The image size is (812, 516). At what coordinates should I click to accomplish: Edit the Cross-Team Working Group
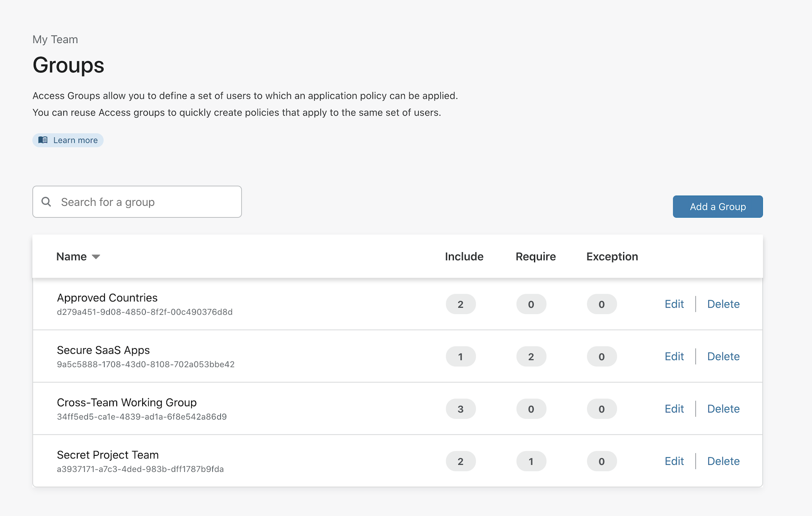[674, 409]
